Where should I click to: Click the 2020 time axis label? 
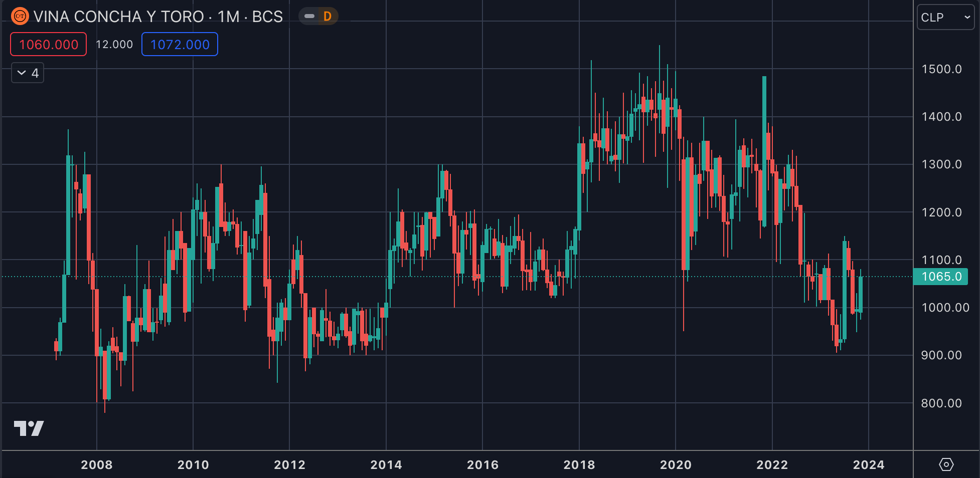tap(676, 465)
